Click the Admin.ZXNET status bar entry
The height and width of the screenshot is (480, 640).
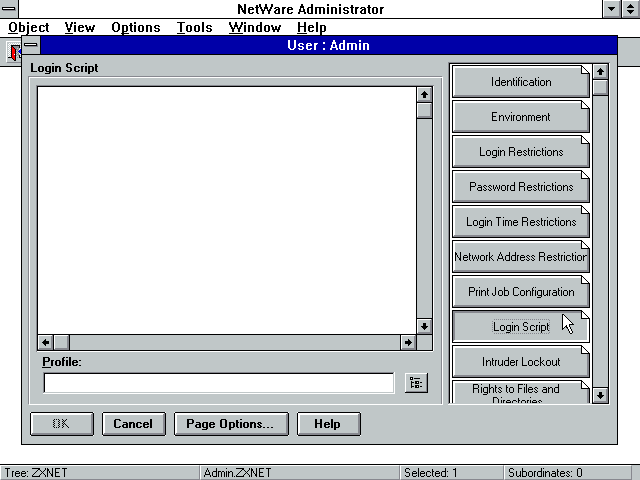[x=300, y=473]
